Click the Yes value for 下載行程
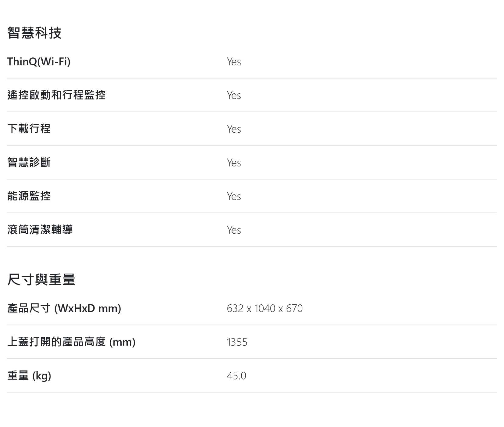Viewport: 504px width, 427px height. (x=234, y=129)
